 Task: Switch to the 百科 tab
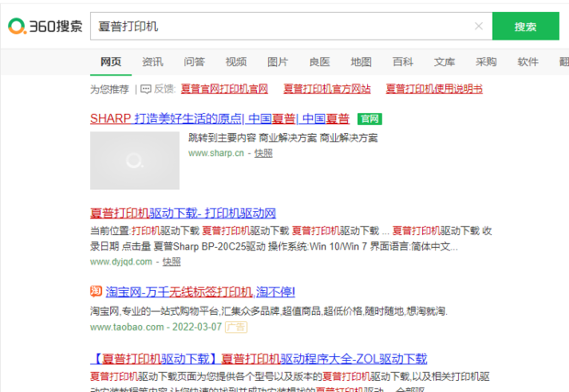[403, 62]
